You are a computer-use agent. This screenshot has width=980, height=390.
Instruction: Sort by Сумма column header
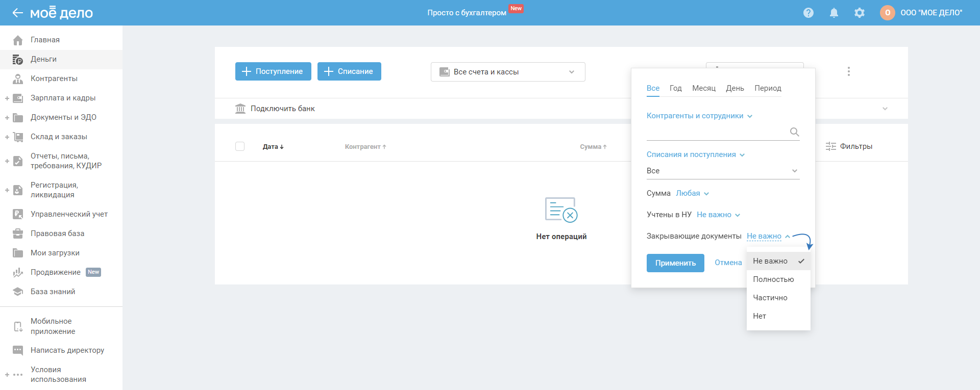593,147
